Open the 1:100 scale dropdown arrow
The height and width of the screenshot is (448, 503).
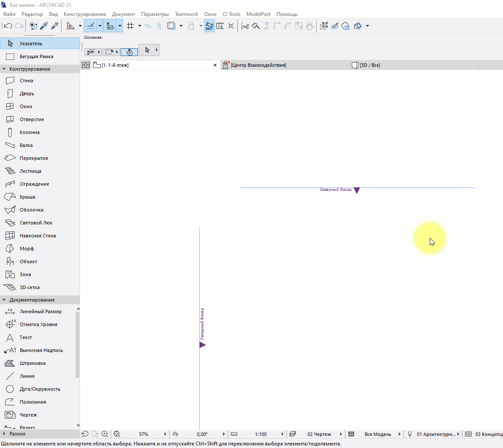coord(283,434)
